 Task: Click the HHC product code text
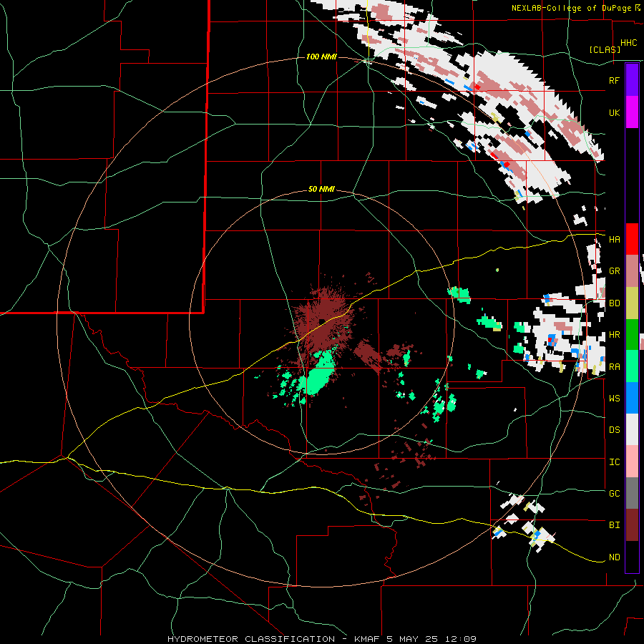pyautogui.click(x=628, y=43)
